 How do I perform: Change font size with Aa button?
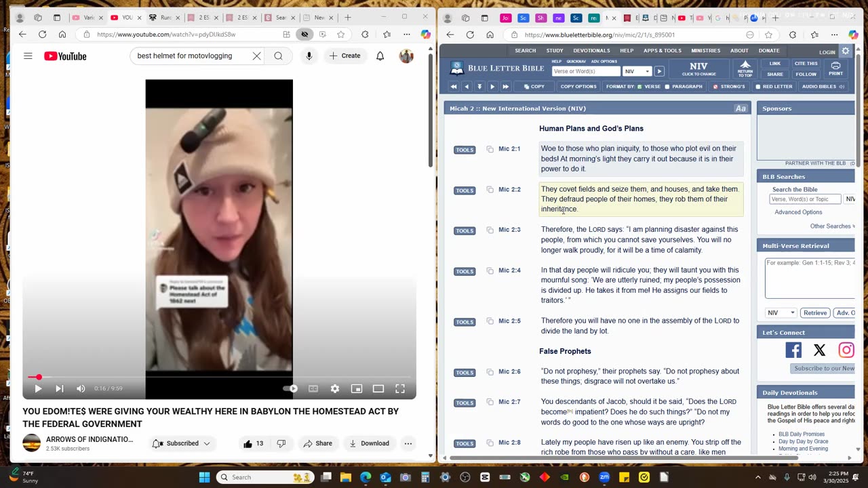[x=741, y=108]
